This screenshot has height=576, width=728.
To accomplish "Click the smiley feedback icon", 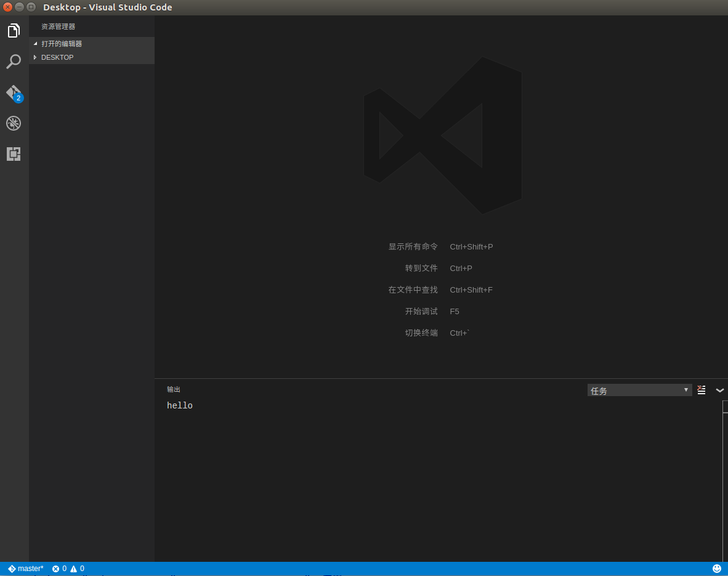I will [717, 569].
